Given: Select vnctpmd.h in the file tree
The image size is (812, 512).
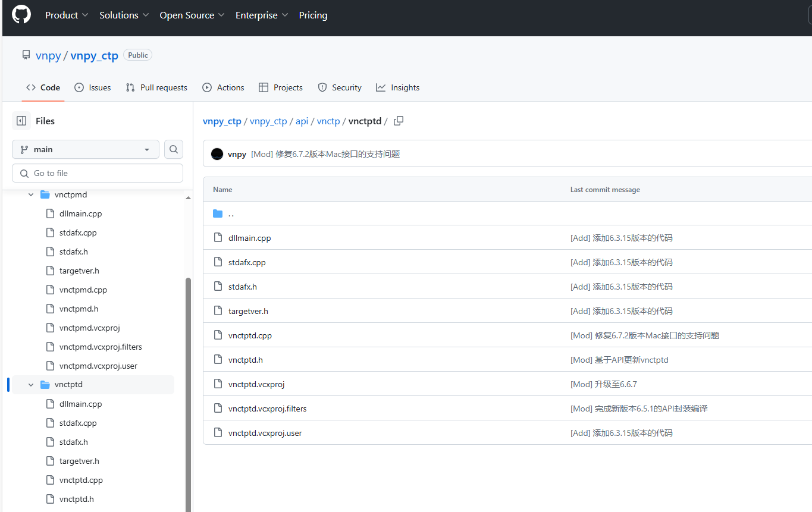Looking at the screenshot, I should coord(79,309).
